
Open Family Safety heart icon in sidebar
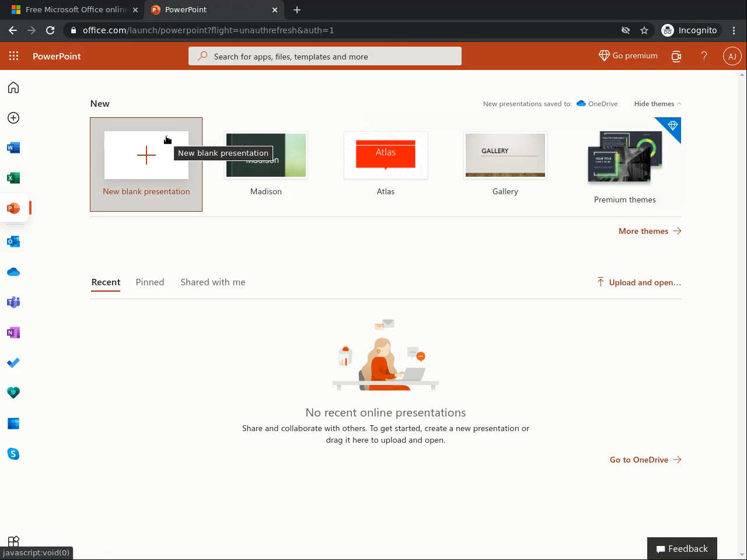pos(13,393)
